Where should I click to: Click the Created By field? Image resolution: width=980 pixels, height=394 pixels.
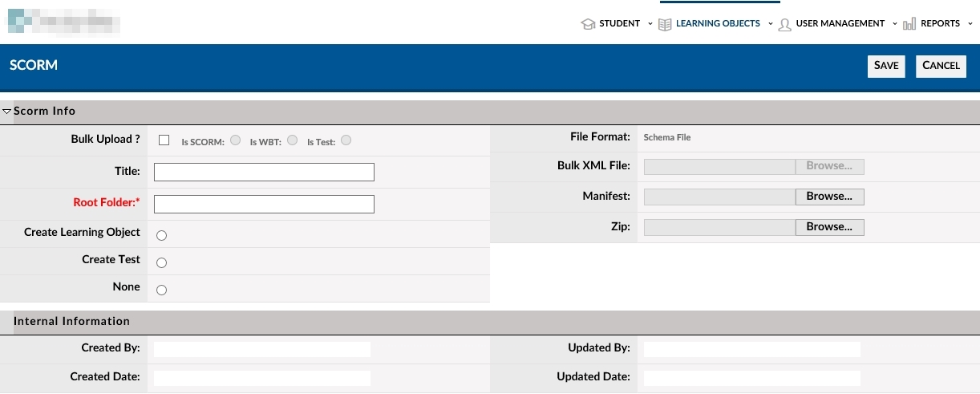coord(262,349)
